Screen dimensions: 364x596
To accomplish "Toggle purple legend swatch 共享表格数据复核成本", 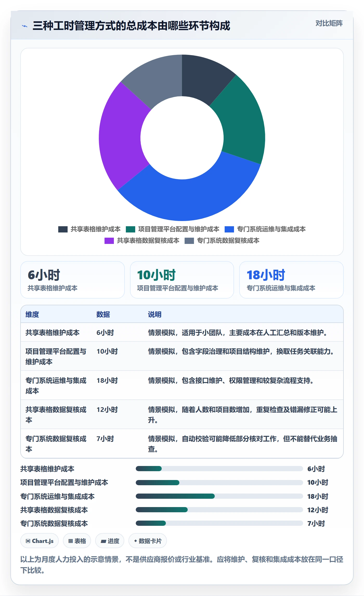I will [x=109, y=241].
